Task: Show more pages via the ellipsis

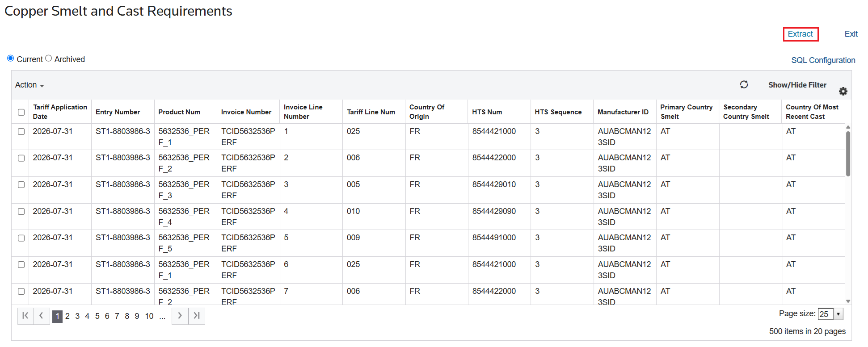Action: 162,316
